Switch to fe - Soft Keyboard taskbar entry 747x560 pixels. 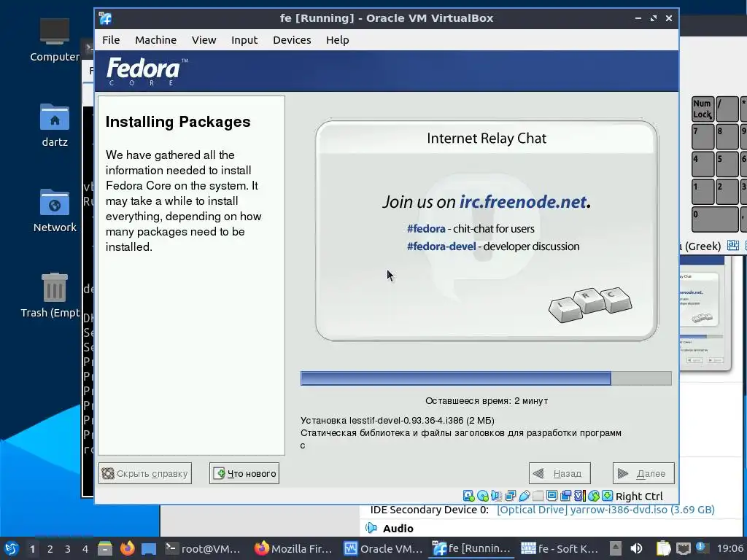pyautogui.click(x=560, y=548)
